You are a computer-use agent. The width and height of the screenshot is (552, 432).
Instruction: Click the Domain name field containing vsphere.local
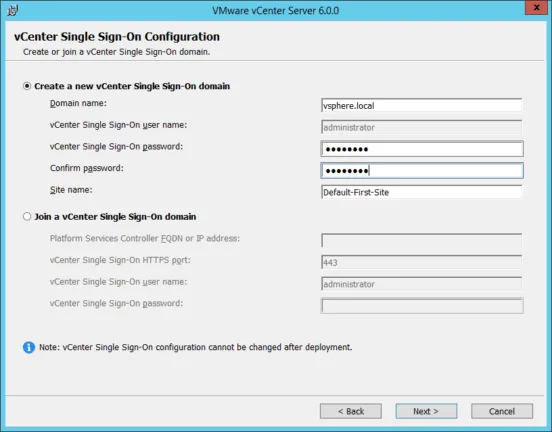click(x=422, y=105)
